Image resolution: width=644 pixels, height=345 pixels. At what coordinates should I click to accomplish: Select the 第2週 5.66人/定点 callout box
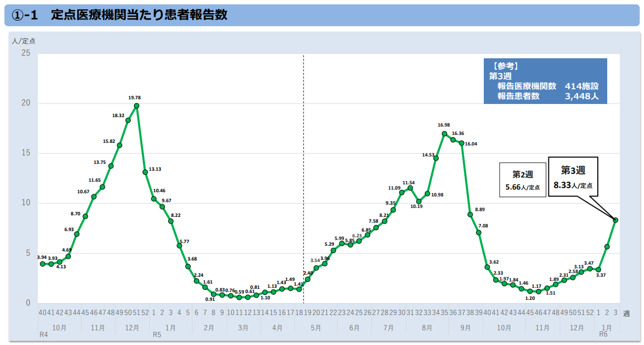coord(523,180)
